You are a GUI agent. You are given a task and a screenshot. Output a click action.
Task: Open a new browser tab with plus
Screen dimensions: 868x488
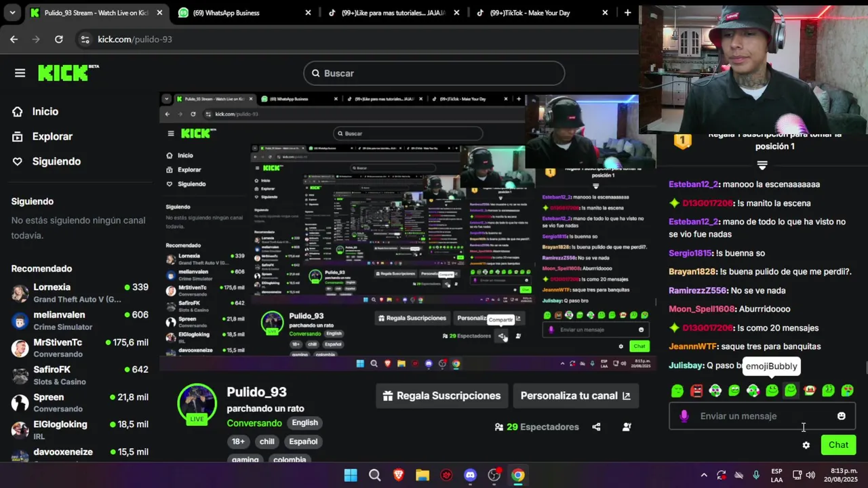pyautogui.click(x=627, y=12)
